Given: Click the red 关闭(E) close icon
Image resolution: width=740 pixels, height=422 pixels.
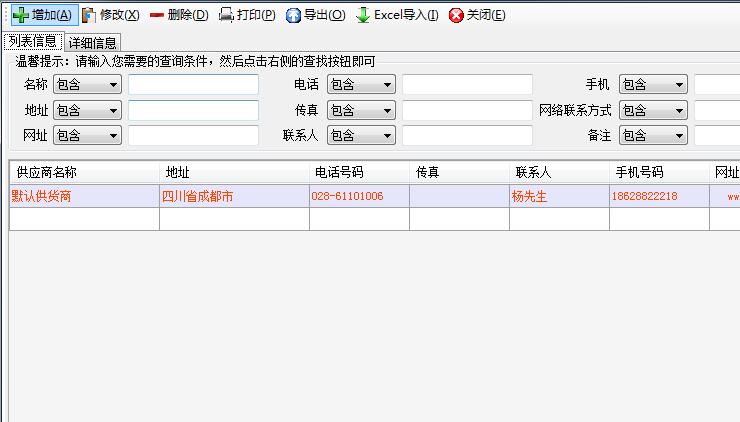Looking at the screenshot, I should click(x=456, y=15).
